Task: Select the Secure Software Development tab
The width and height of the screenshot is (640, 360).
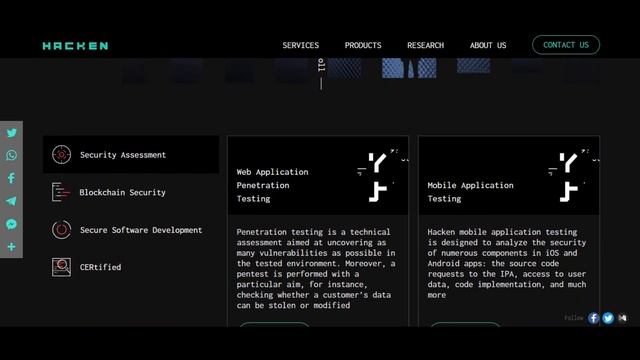Action: coord(131,230)
